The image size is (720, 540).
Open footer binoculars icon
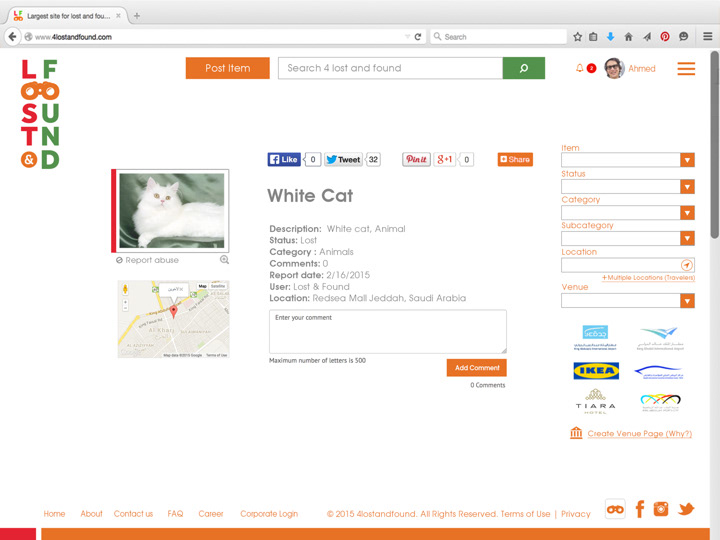tap(615, 509)
